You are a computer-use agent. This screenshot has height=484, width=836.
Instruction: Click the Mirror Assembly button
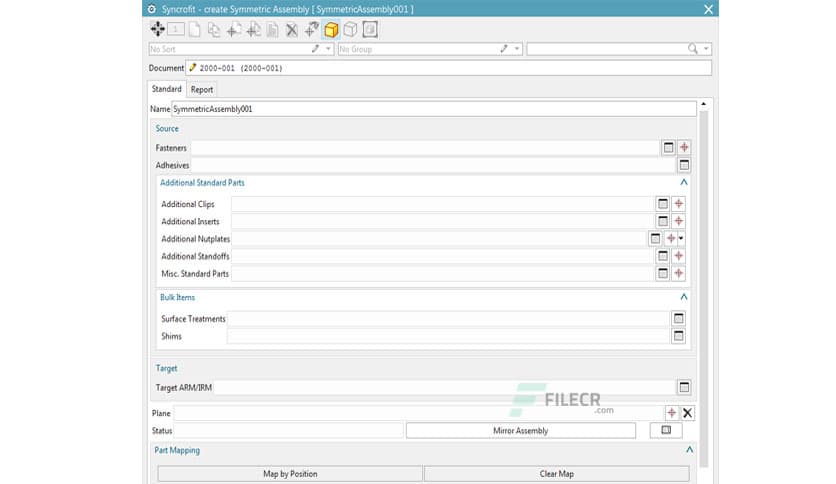[x=520, y=431]
